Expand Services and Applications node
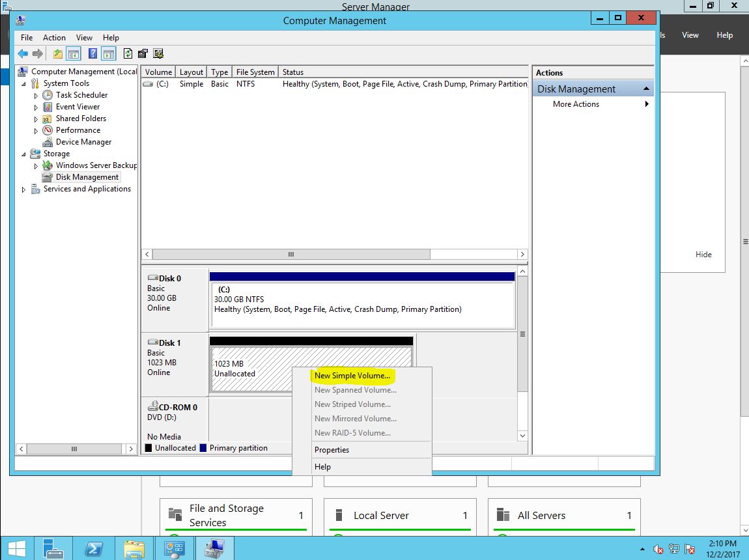Screen dimensions: 749x560 click(24, 189)
